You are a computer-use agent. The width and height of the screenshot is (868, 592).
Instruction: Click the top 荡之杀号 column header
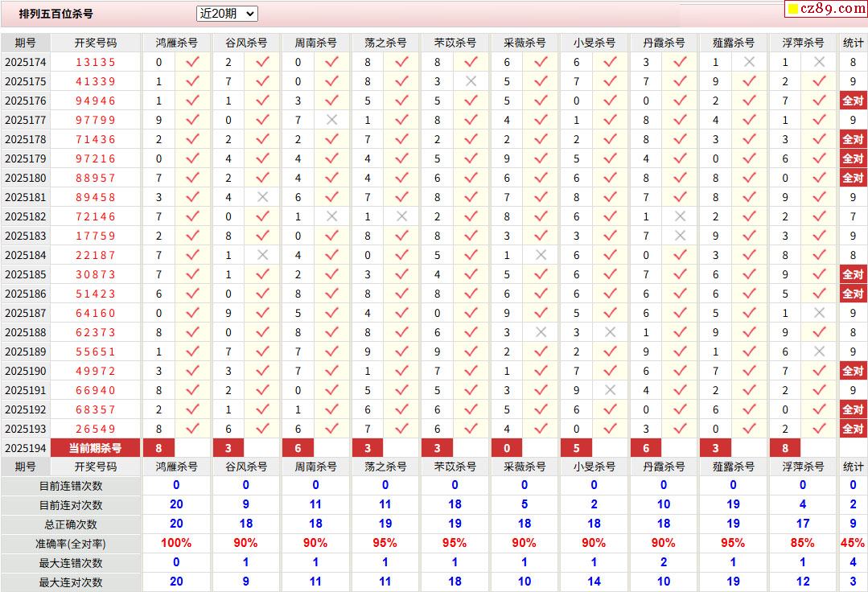[385, 43]
